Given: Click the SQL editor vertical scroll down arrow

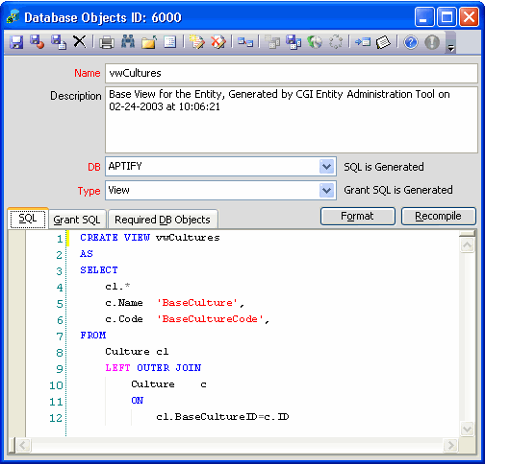Looking at the screenshot, I should click(x=467, y=429).
